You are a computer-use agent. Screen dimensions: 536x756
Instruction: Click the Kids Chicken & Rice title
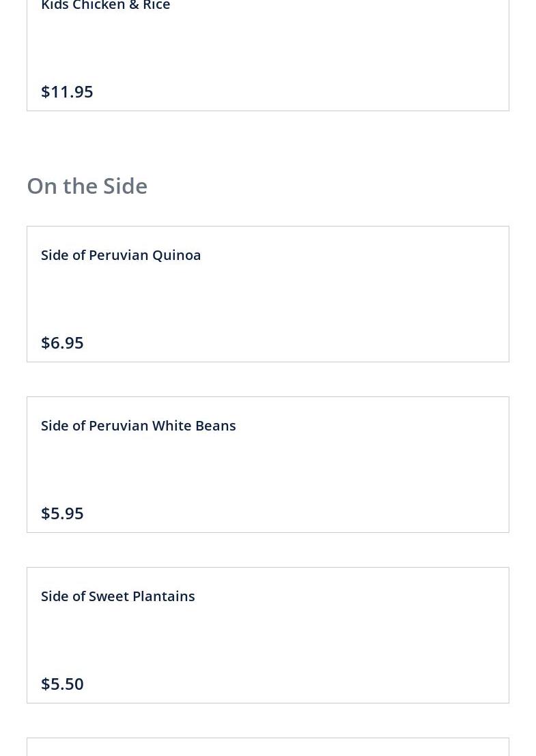click(105, 6)
